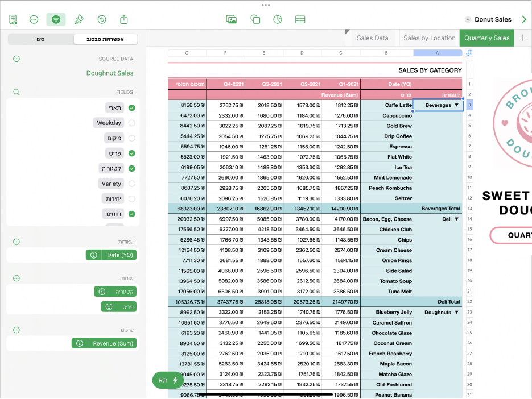Uncheck the תאריך field checkbox

click(132, 107)
